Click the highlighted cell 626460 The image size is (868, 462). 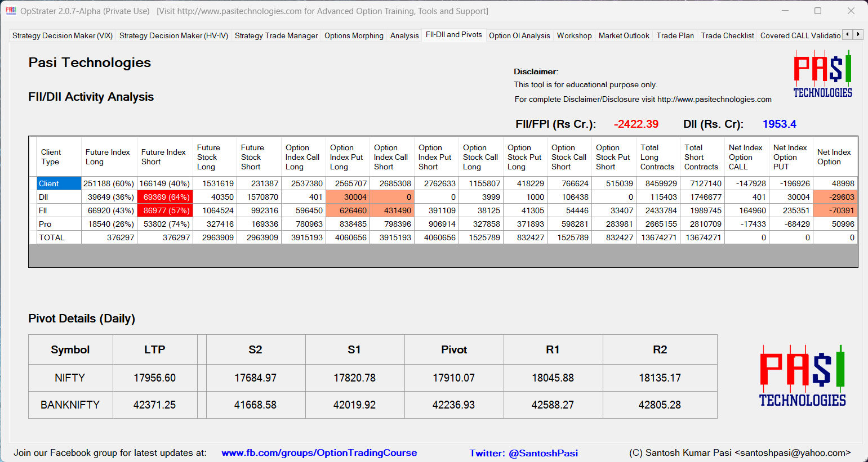348,210
